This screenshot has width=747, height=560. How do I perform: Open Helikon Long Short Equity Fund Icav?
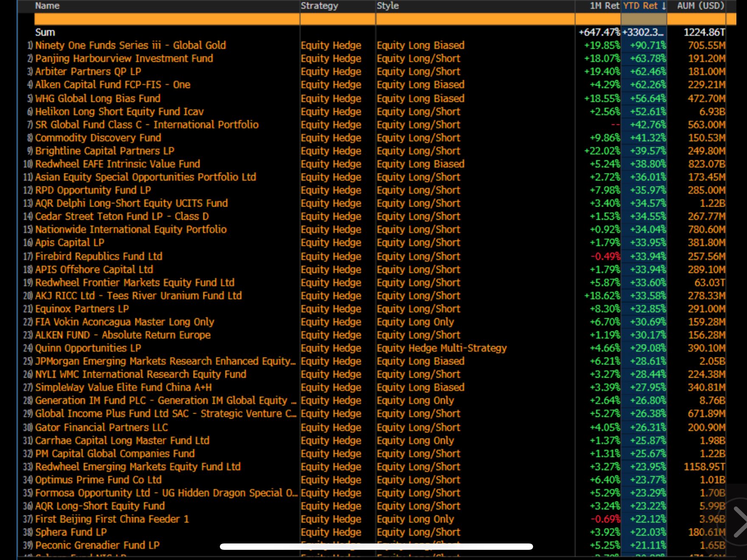click(x=119, y=112)
